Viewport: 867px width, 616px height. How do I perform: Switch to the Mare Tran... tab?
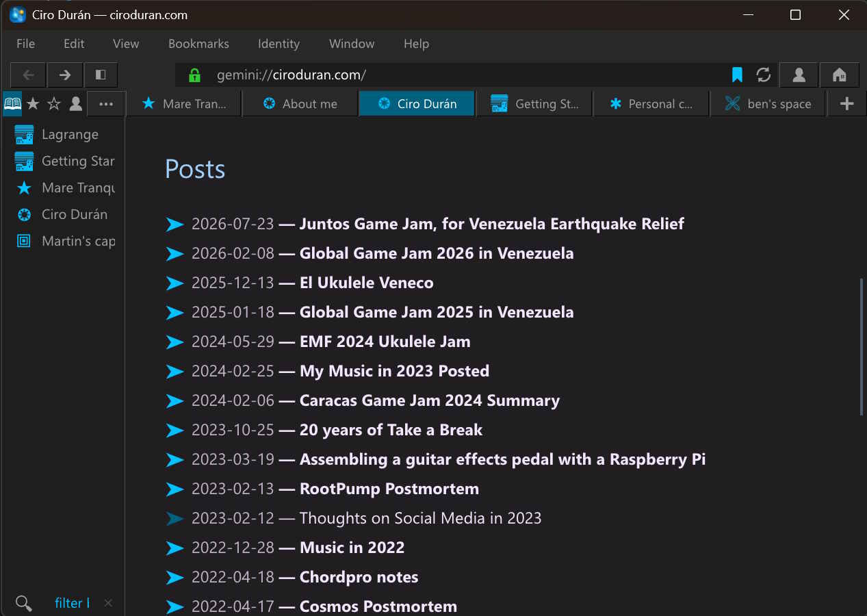pyautogui.click(x=185, y=104)
